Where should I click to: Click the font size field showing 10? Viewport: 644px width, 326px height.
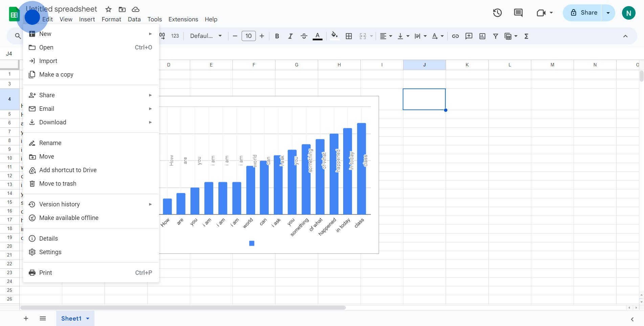(x=248, y=36)
